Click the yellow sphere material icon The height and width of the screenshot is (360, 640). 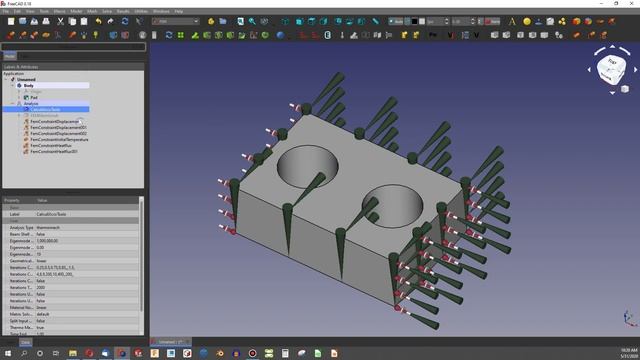click(527, 21)
